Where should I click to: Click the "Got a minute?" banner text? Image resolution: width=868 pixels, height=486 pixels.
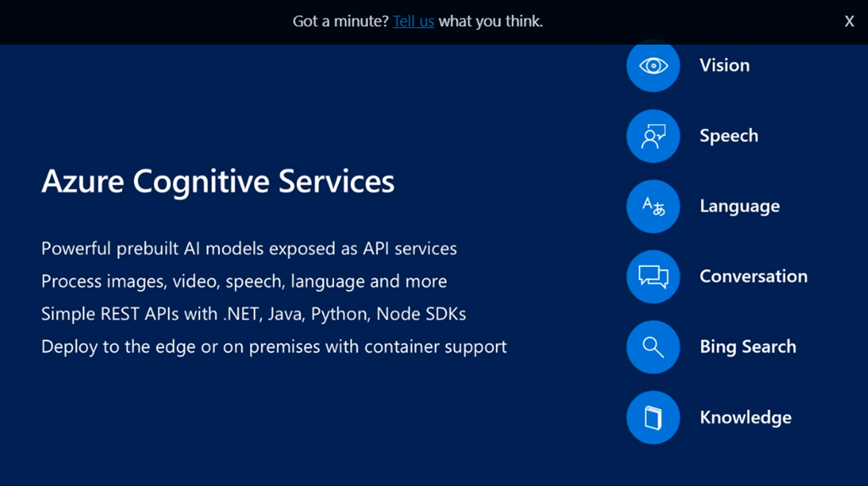pos(340,21)
